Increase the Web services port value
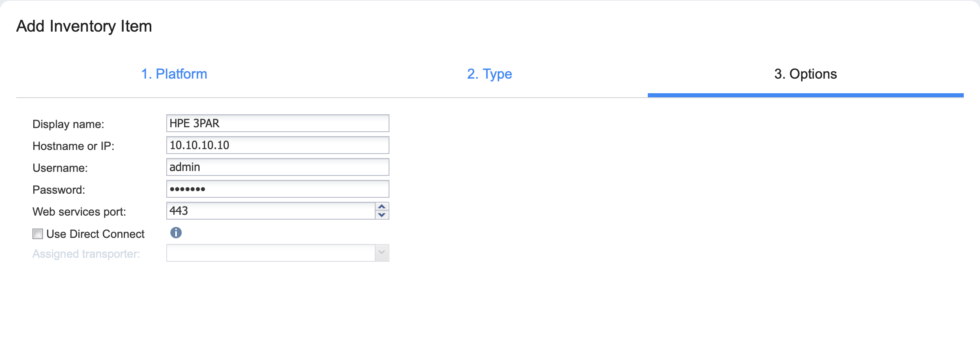 (x=382, y=207)
